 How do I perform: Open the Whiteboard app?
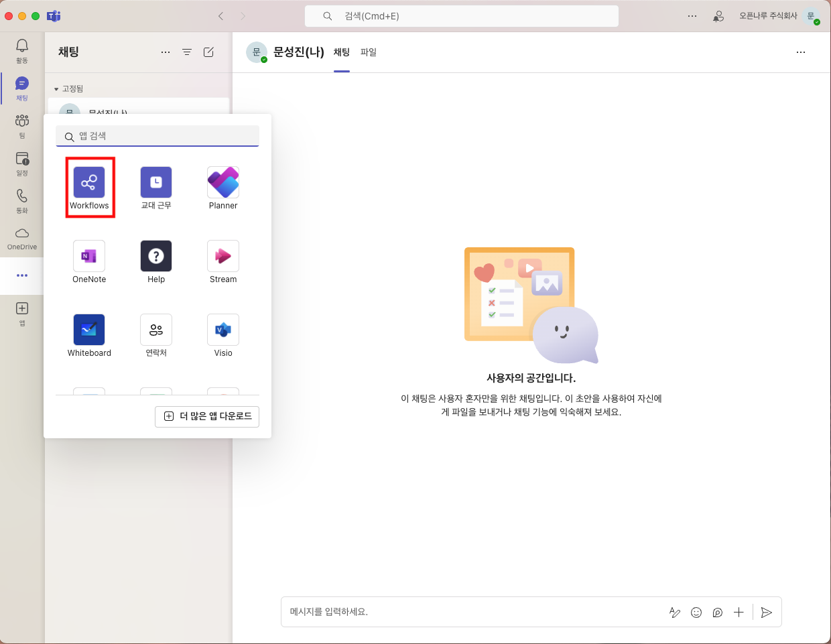[x=89, y=330]
